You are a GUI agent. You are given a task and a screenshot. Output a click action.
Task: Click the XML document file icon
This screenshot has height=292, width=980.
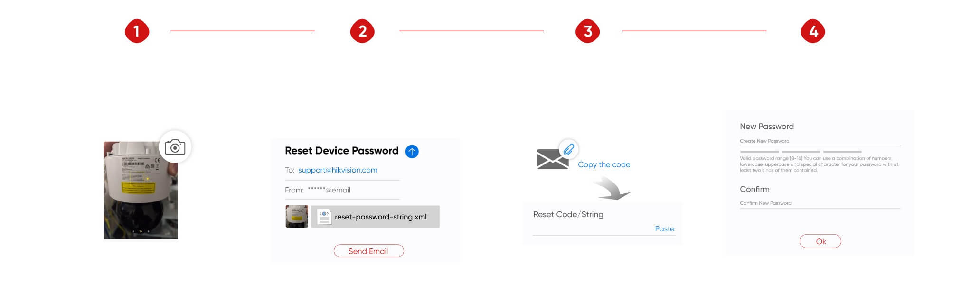point(324,217)
